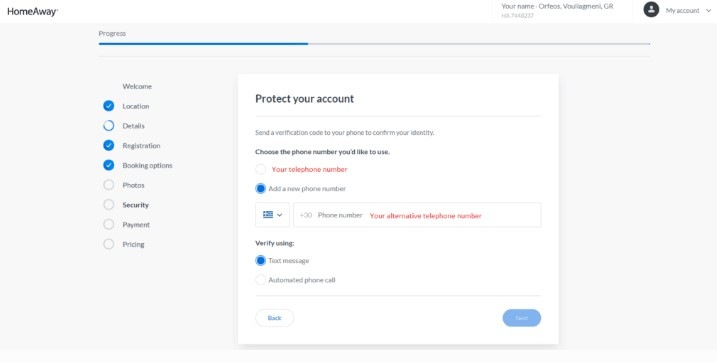The width and height of the screenshot is (717, 362).
Task: Open the profile avatar icon
Action: (651, 10)
